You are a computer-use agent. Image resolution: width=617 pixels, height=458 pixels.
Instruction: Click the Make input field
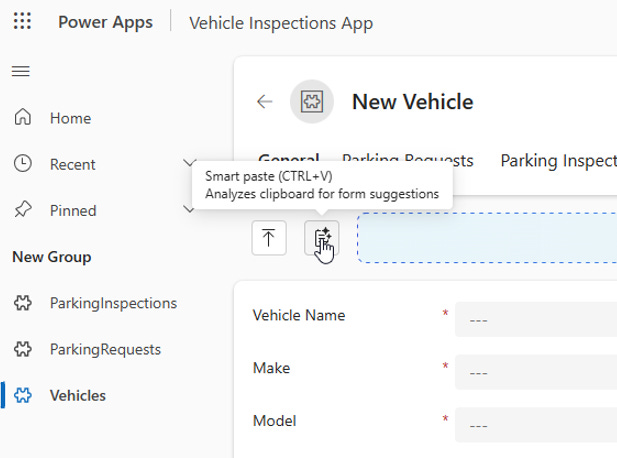point(535,372)
